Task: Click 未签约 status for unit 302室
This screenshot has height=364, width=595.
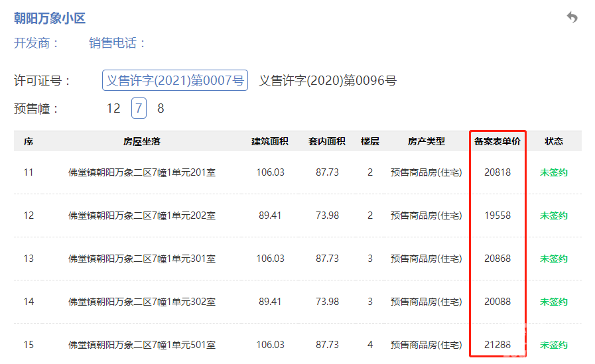Action: click(x=553, y=302)
